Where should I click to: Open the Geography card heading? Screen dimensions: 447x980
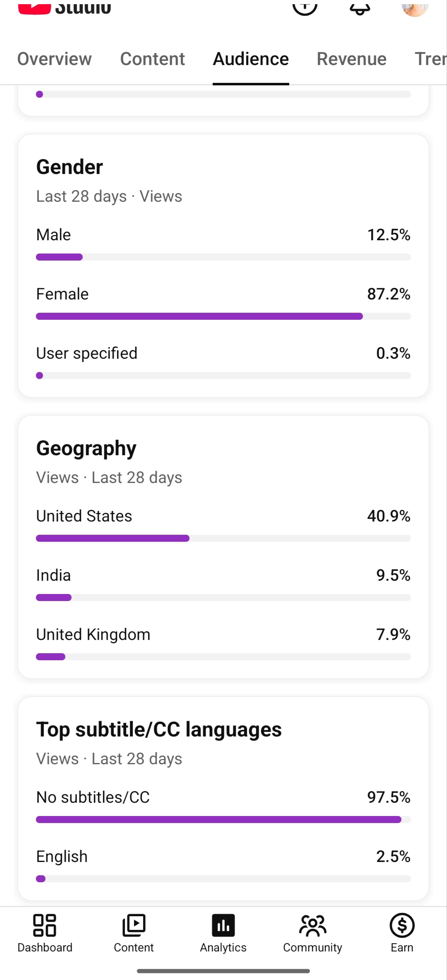tap(87, 449)
